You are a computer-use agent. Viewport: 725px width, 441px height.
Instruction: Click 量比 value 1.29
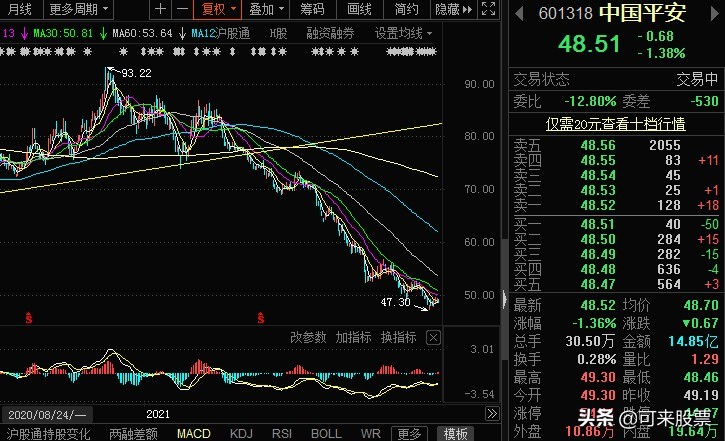click(705, 359)
